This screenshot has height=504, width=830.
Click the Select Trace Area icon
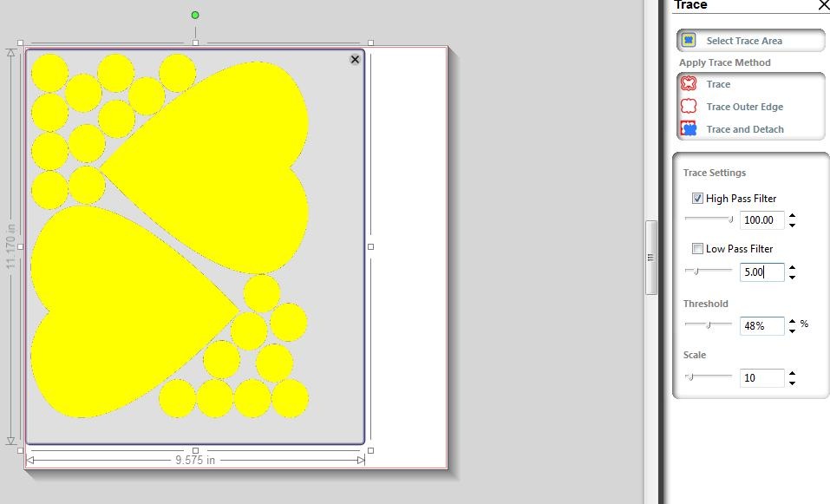(x=688, y=40)
